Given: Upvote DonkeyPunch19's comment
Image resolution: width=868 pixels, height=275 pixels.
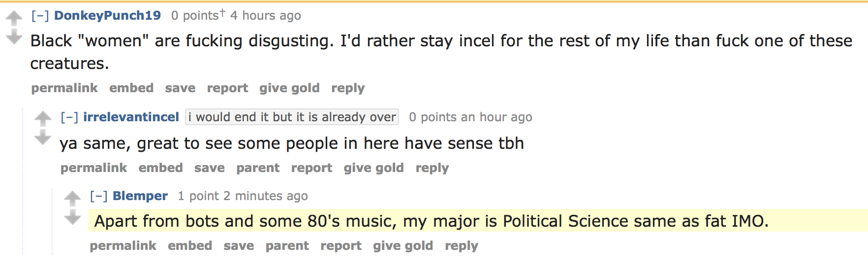Looking at the screenshot, I should coord(14,18).
